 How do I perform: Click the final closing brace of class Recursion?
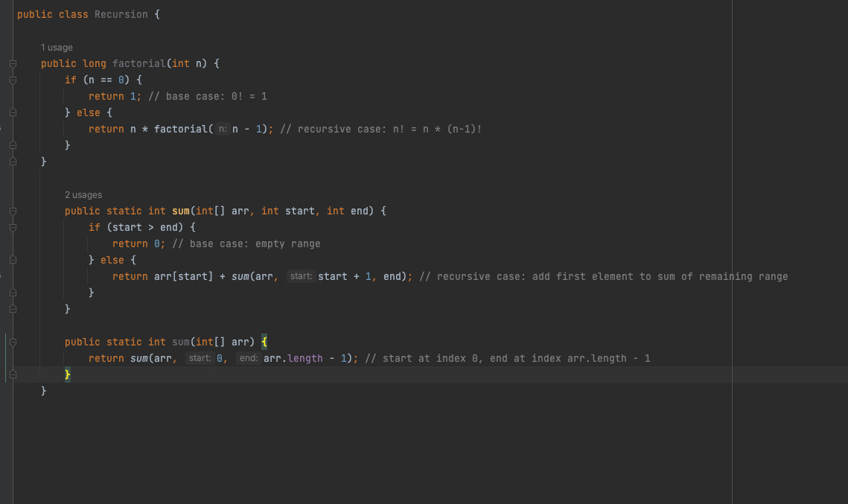tap(44, 390)
